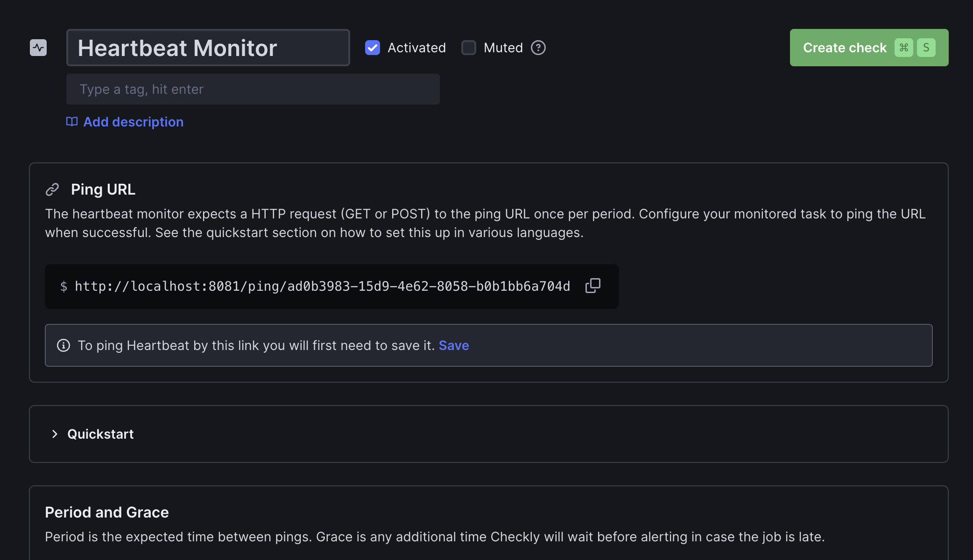Image resolution: width=973 pixels, height=560 pixels.
Task: Select Add description
Action: point(133,122)
